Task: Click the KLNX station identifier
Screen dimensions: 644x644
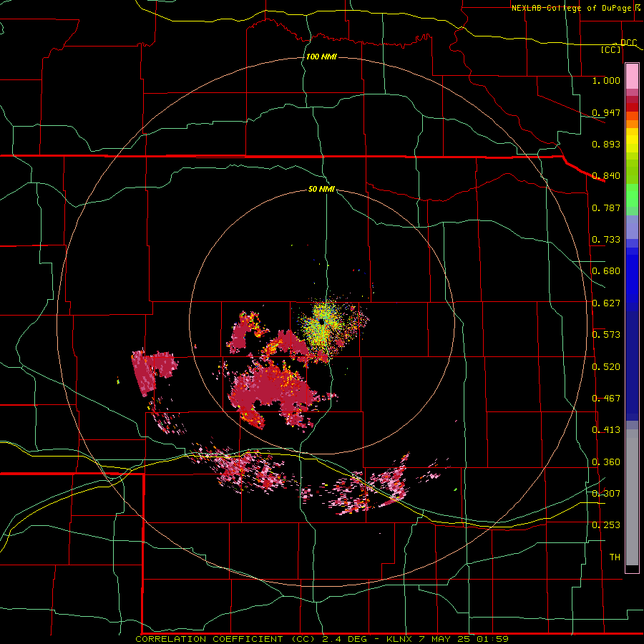Action: tap(400, 639)
